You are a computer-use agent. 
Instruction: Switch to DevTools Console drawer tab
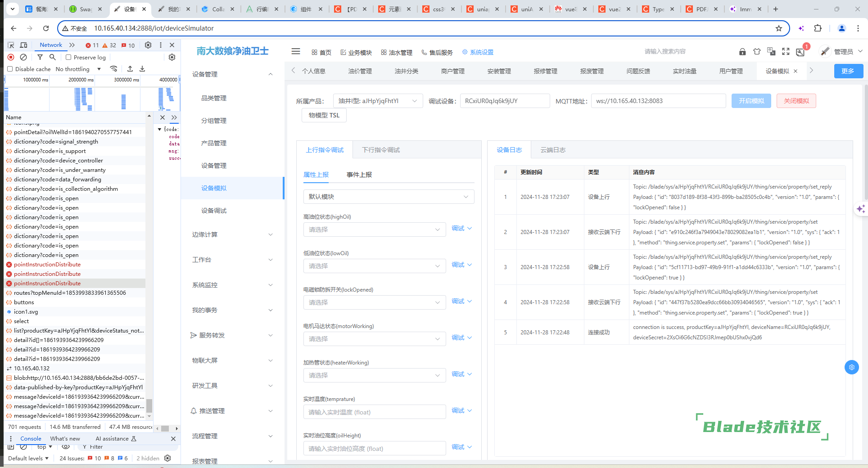pyautogui.click(x=31, y=439)
